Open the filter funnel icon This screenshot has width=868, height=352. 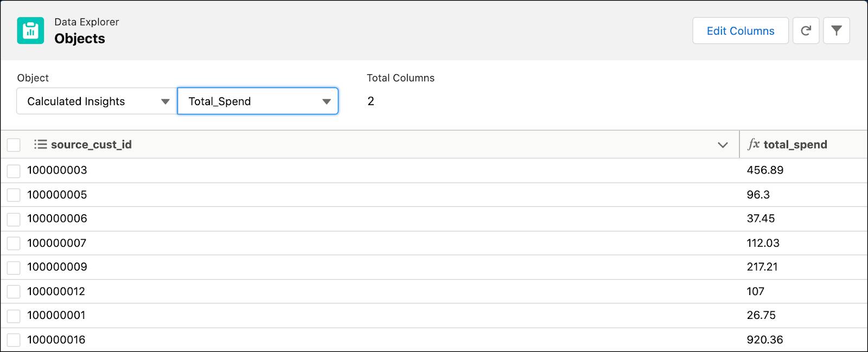[x=837, y=30]
